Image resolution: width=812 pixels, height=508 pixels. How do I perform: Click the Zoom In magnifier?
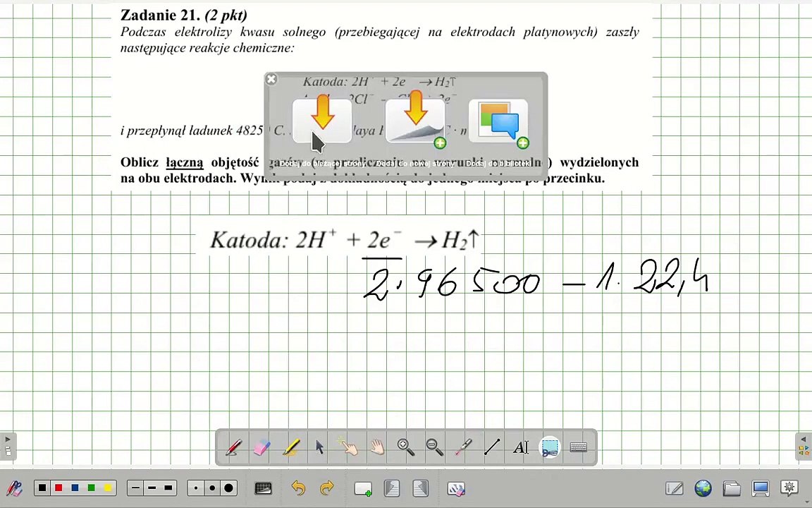405,447
